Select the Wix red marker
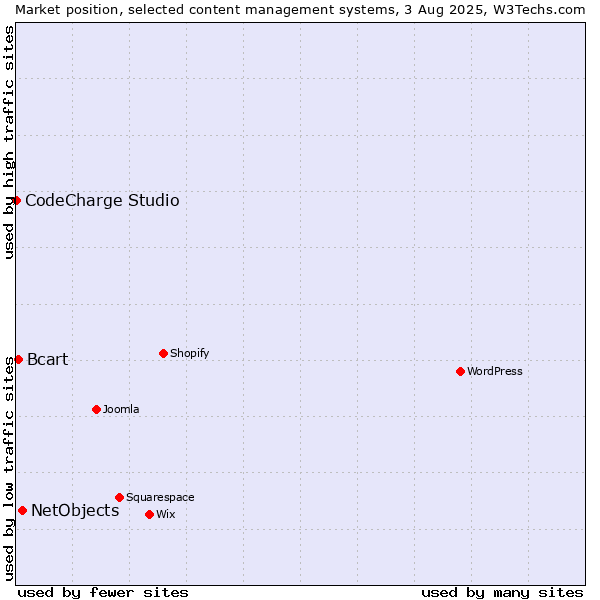This screenshot has height=600, width=600. 150,515
